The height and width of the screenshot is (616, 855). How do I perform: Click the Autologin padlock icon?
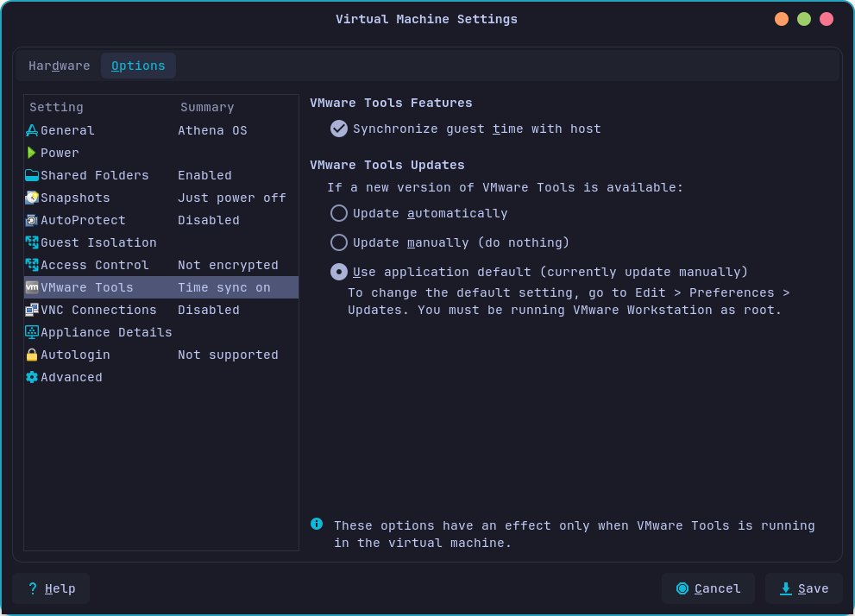(33, 355)
